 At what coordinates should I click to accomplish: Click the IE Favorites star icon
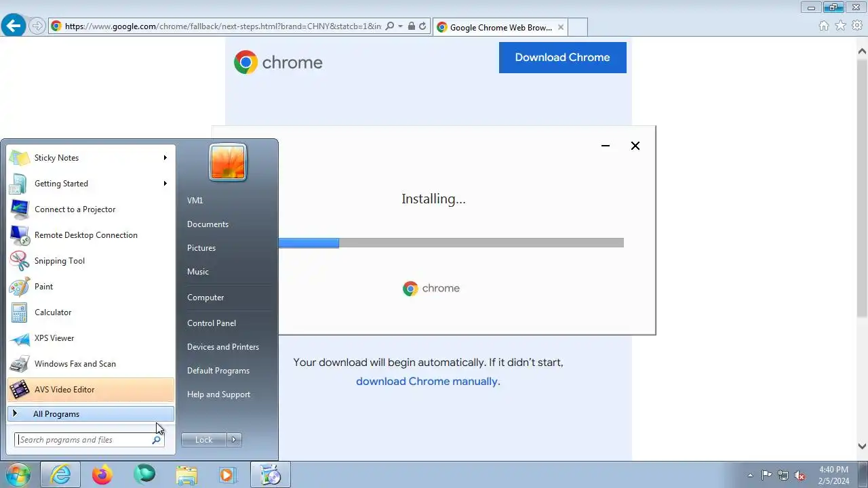pyautogui.click(x=841, y=26)
